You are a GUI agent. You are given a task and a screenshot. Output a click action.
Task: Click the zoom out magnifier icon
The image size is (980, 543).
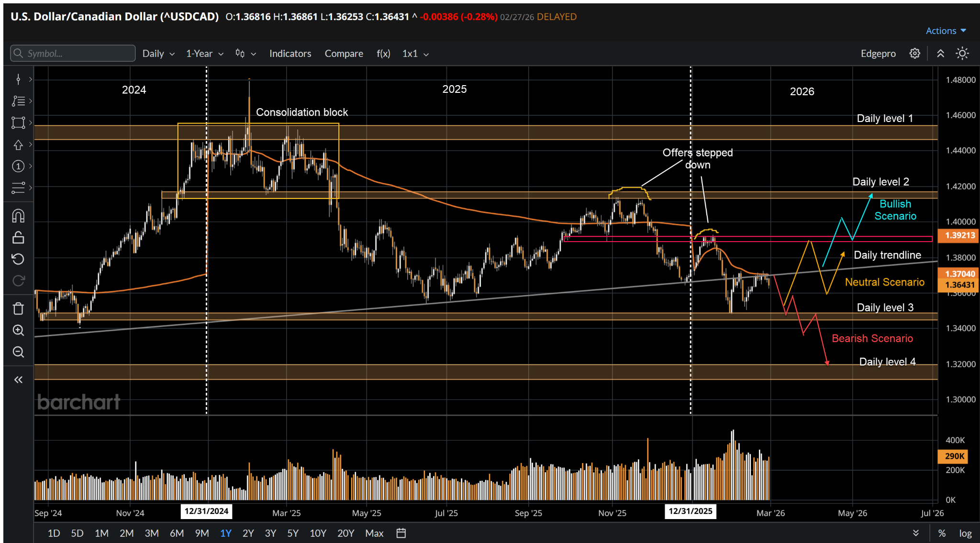[x=18, y=352]
